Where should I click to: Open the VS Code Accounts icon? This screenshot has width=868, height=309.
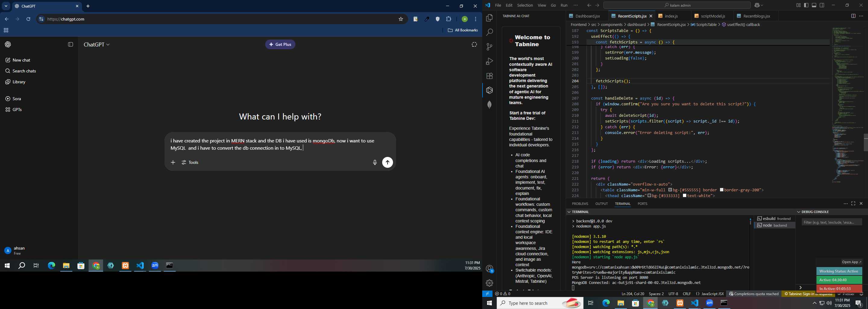489,269
